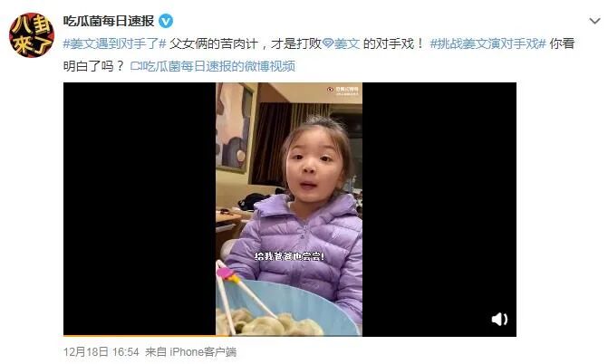Open 吃瓜菌每日速报的微博视频 link

tap(217, 66)
